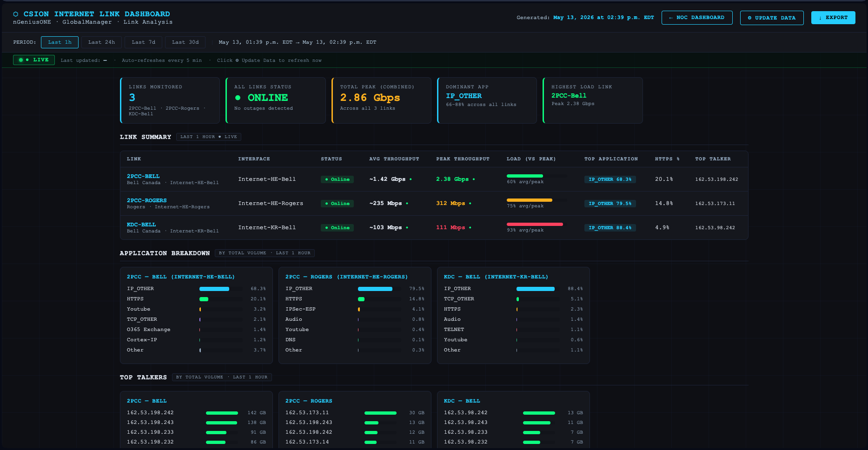Click talker 162.53.173.14 in 2PCC Rogers list
Viewport: 868px width, 450px height.
(307, 442)
